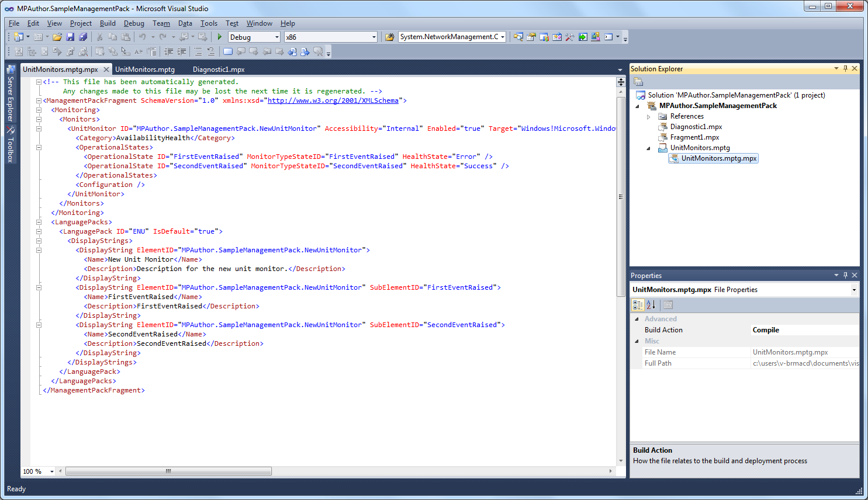Click the Find in Files icon

click(389, 37)
